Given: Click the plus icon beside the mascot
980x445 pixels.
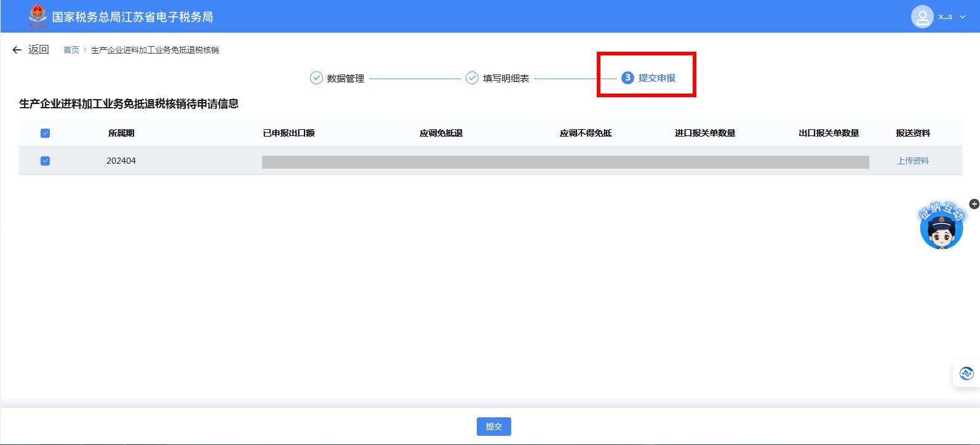Looking at the screenshot, I should [974, 204].
